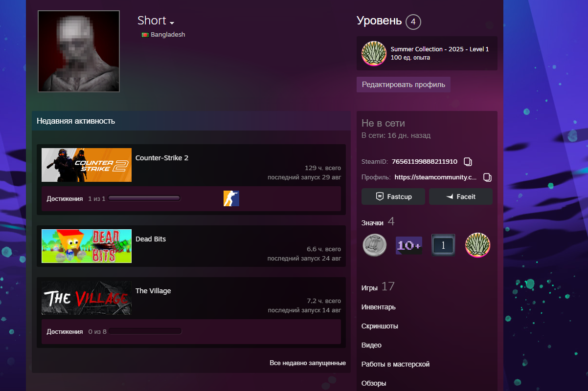Click the Counter-Strike 2 achievements progress bar
This screenshot has width=588, height=391.
click(145, 198)
